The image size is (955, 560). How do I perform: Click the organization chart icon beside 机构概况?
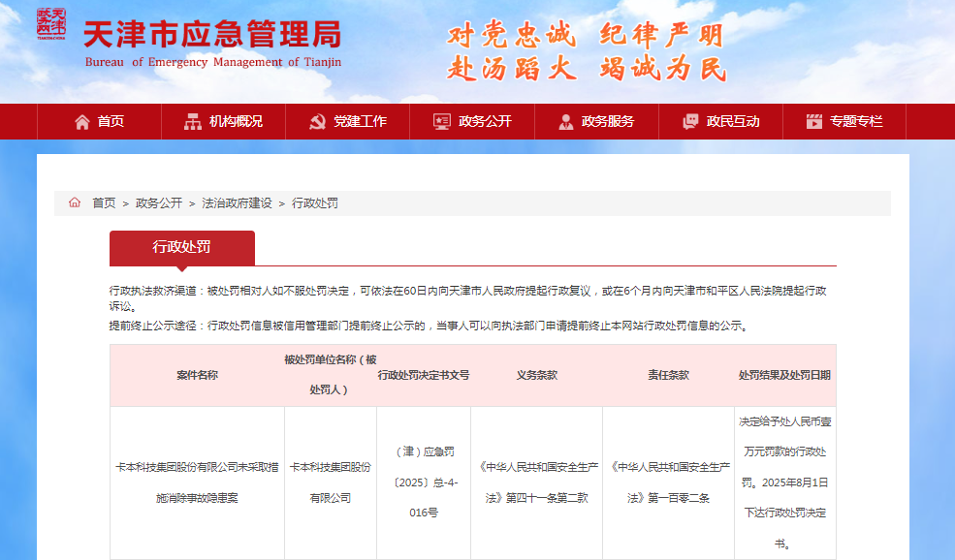(x=193, y=122)
